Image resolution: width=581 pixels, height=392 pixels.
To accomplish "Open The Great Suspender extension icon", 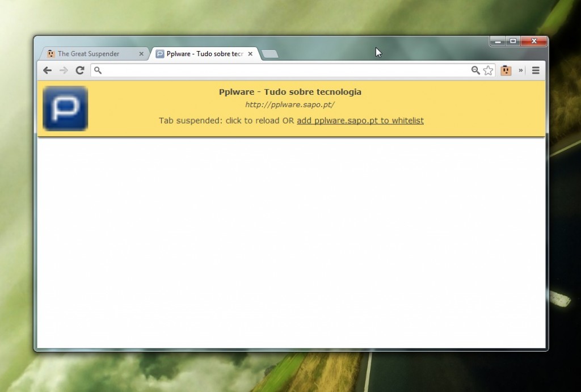I will [506, 70].
